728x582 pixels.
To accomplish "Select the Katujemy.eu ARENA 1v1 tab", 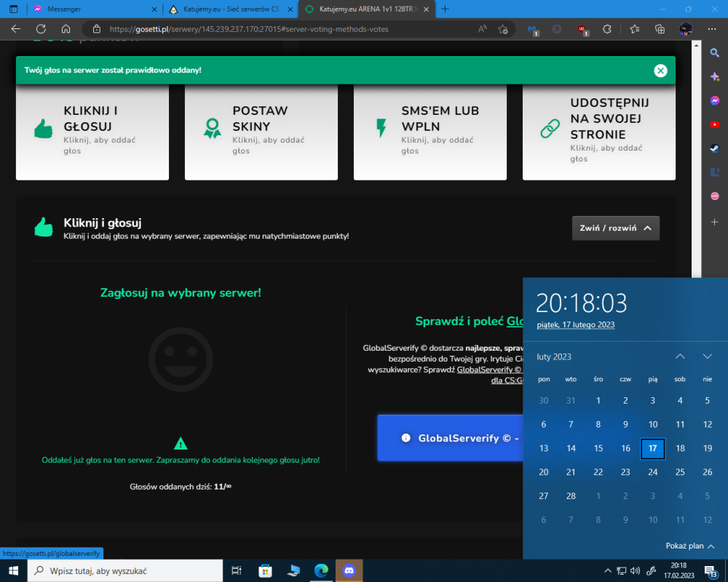I will pos(366,9).
